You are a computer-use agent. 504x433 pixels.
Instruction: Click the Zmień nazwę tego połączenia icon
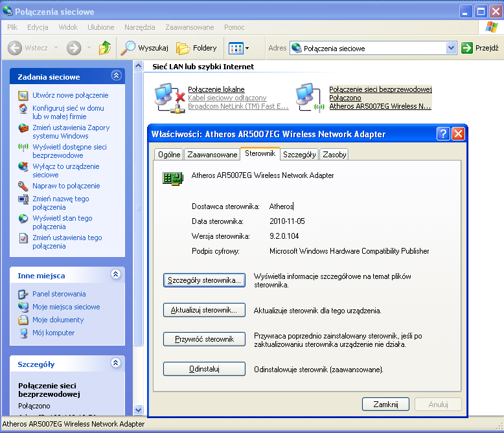(23, 199)
